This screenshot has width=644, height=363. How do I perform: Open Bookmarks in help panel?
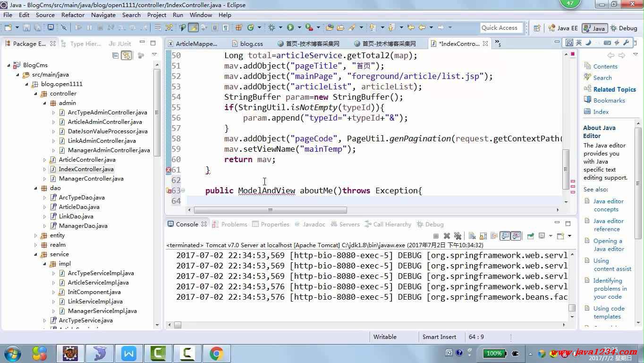pos(609,100)
